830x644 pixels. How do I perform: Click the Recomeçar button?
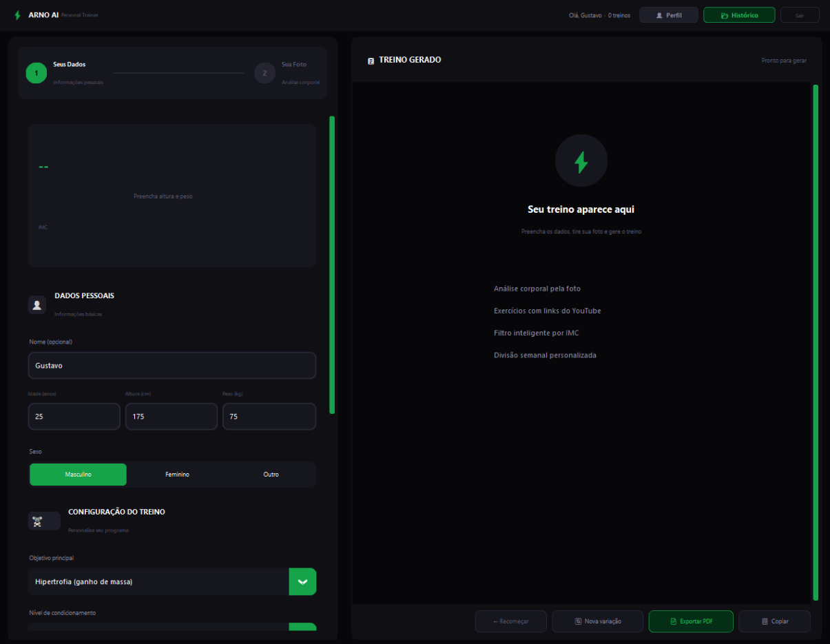(511, 621)
